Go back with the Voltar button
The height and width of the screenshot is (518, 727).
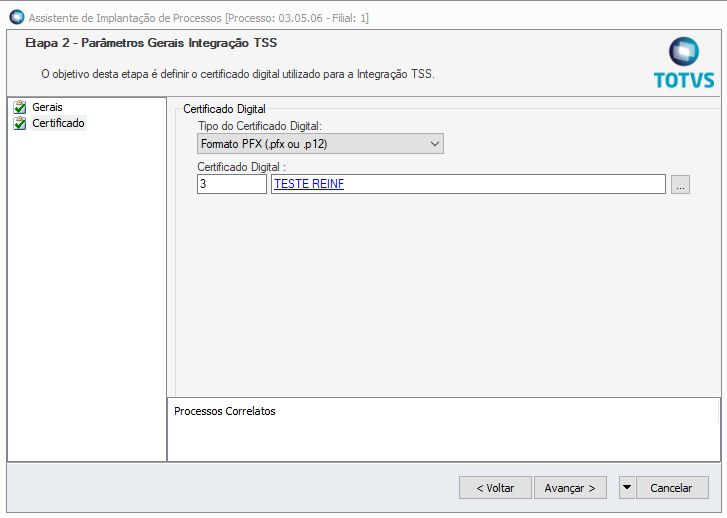tap(495, 488)
